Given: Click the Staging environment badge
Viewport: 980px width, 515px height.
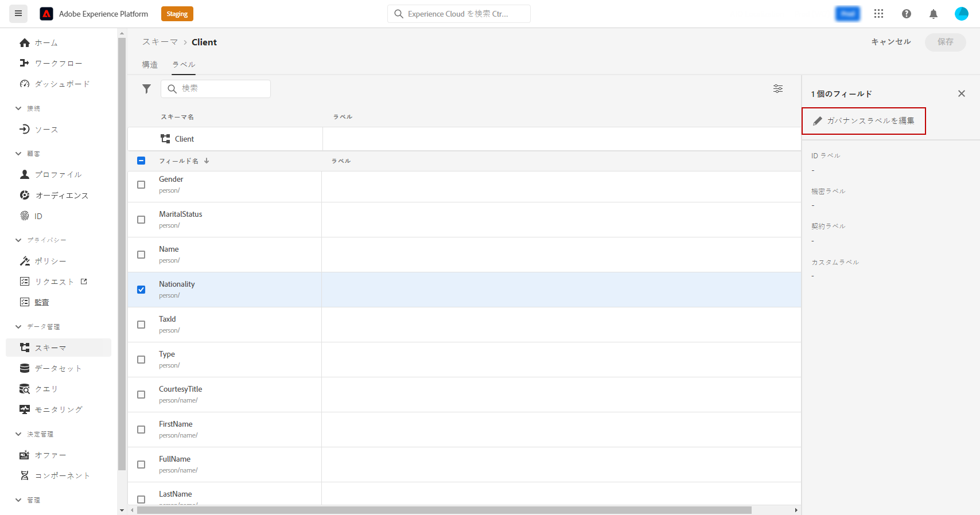Looking at the screenshot, I should [x=177, y=14].
